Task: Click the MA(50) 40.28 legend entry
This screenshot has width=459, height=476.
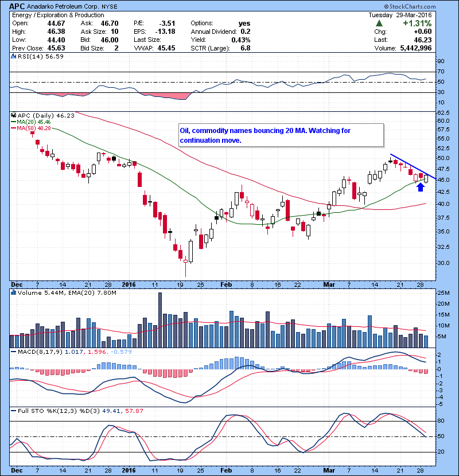Action: (x=34, y=128)
